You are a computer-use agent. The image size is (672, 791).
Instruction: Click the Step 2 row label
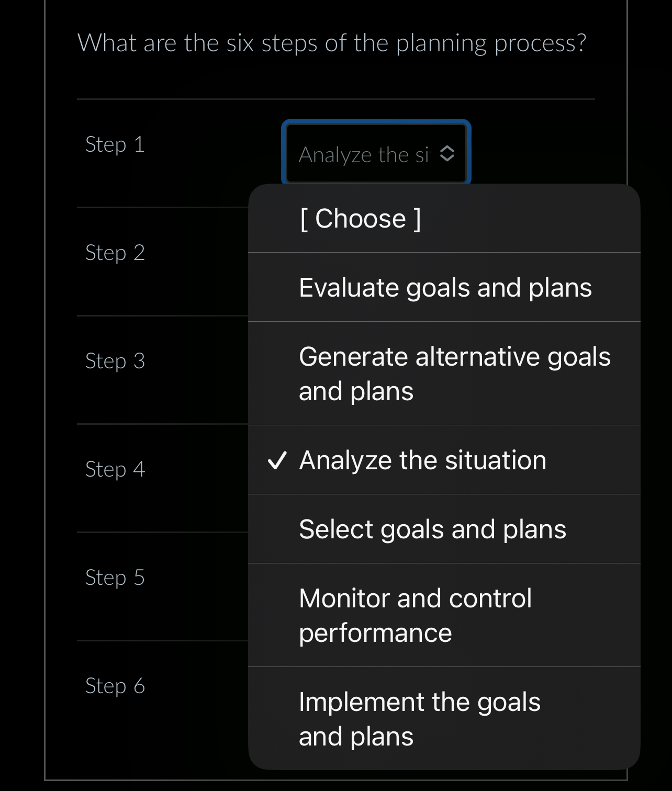114,253
